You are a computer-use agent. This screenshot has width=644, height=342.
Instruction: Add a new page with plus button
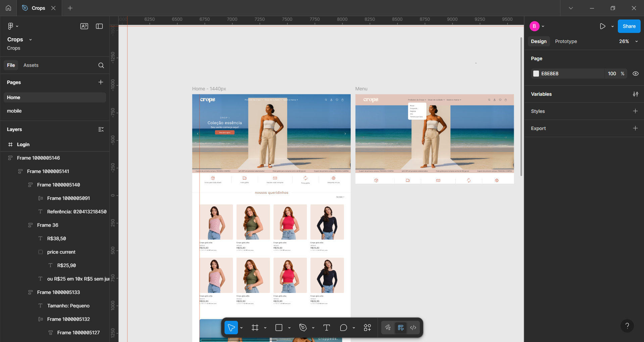(101, 82)
